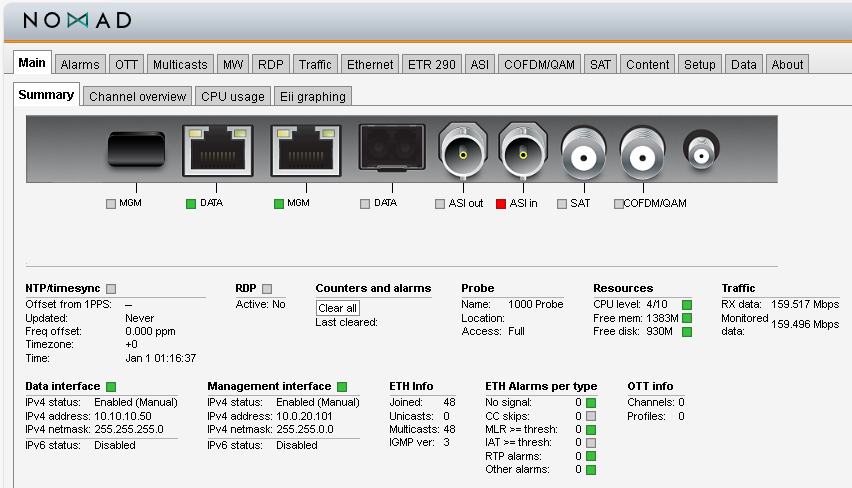Viewport: 852px width, 488px height.
Task: Click the MLR >= thresh alarm indicator
Action: click(x=591, y=430)
